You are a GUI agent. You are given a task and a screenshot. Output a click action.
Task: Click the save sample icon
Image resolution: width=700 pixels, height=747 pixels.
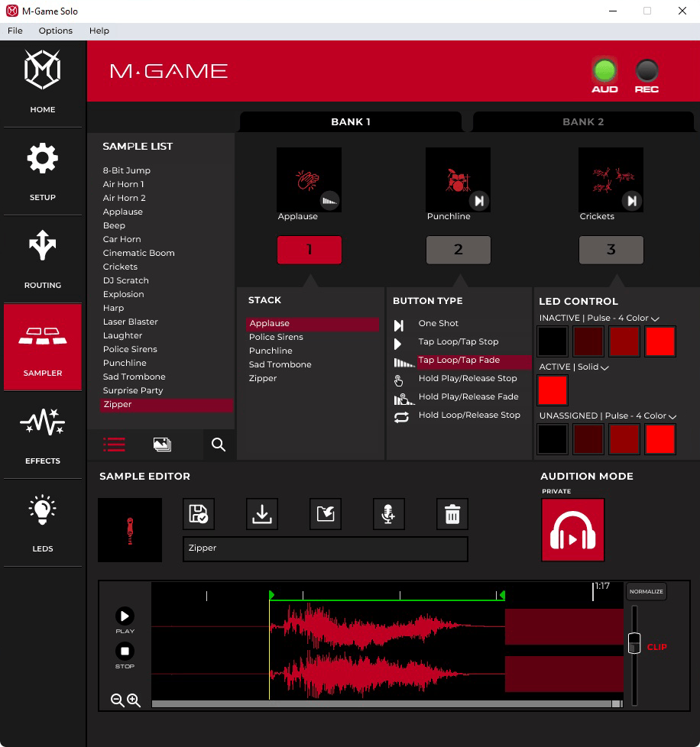(x=199, y=514)
